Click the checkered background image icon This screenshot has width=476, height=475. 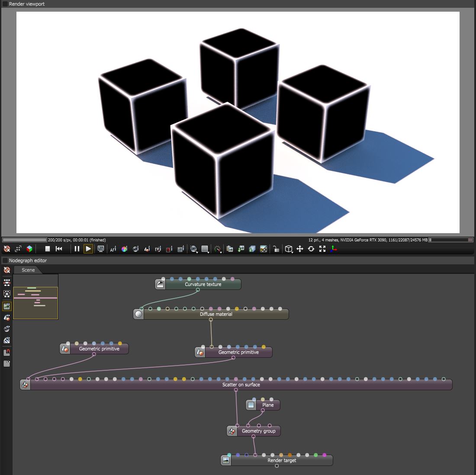[x=264, y=249]
